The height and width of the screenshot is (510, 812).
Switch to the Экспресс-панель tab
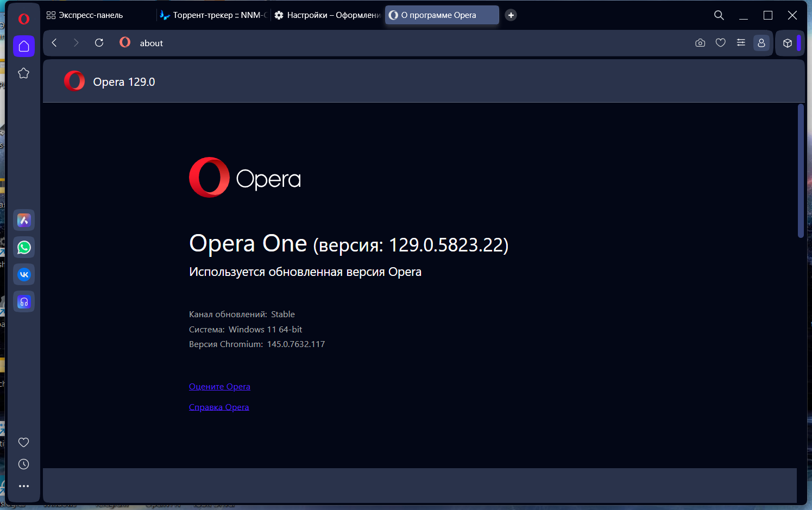(x=91, y=15)
